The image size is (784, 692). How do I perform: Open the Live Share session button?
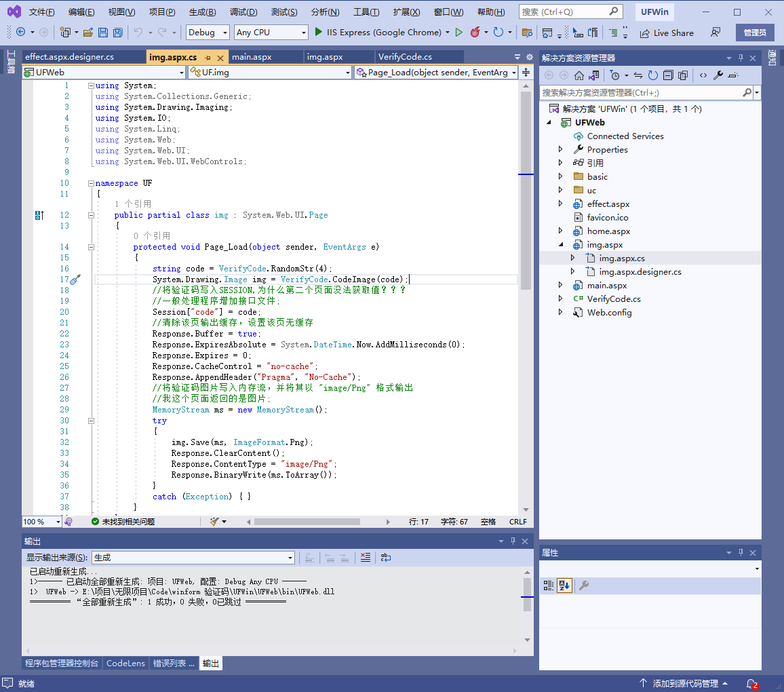point(667,33)
